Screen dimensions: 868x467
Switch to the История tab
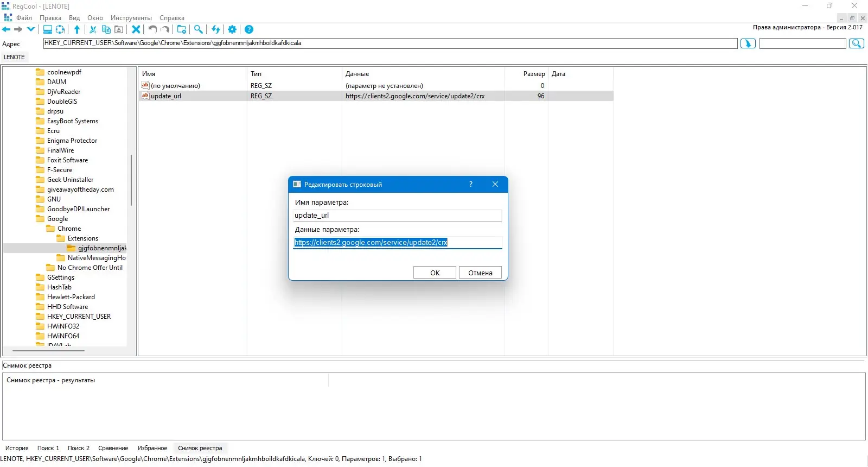point(17,448)
